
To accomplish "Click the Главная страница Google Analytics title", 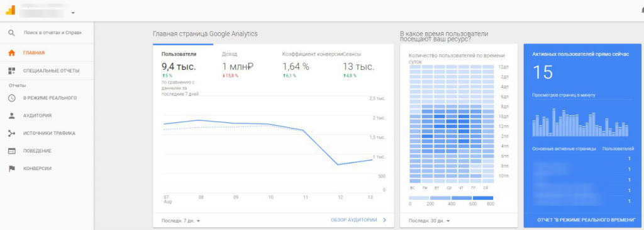I will click(205, 34).
